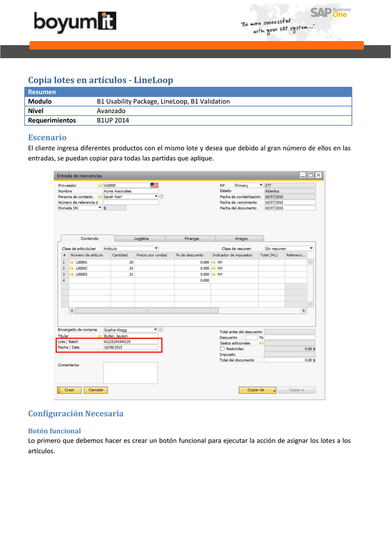Click the Fecha del documento field
This screenshot has width=392, height=554.
290,208
